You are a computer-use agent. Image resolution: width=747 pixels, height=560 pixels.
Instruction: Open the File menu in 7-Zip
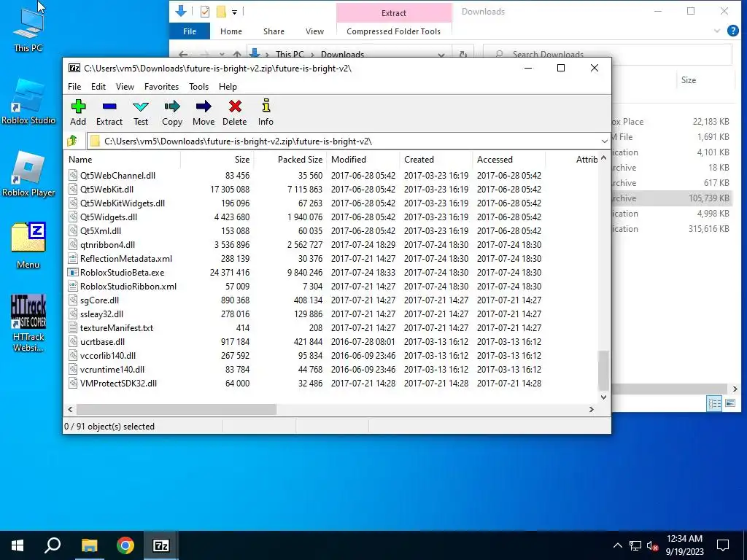click(x=74, y=87)
